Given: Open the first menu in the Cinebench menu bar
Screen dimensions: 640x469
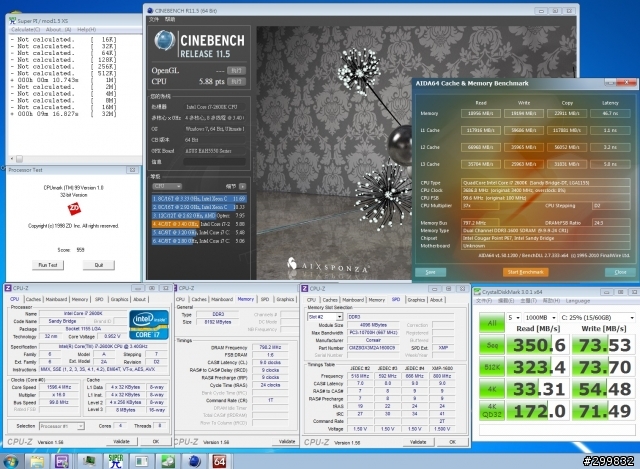Looking at the screenshot, I should (x=154, y=20).
